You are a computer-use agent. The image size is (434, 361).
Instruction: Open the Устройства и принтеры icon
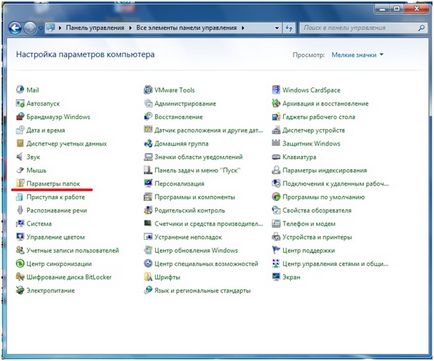pos(276,237)
